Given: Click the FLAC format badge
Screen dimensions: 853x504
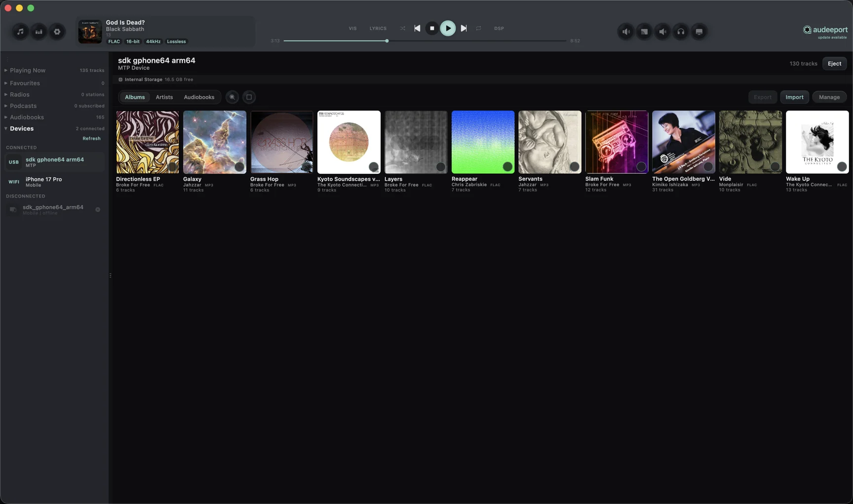Looking at the screenshot, I should [x=114, y=41].
